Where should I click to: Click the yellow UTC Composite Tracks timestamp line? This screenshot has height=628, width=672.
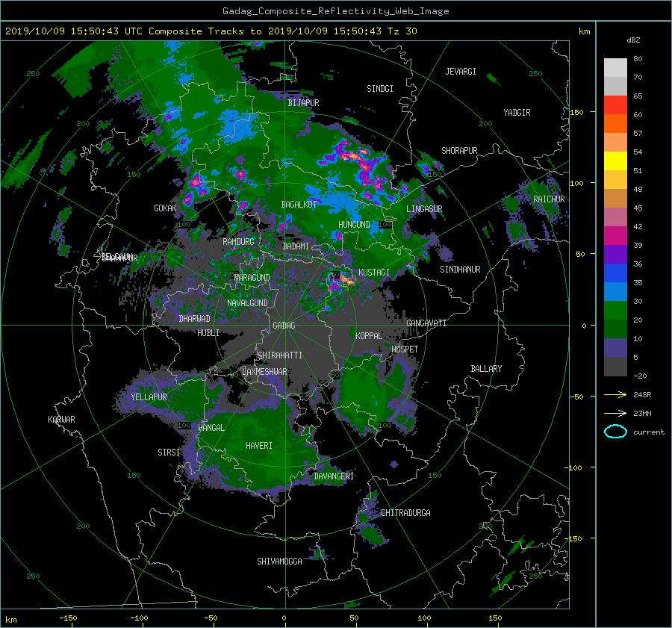click(211, 31)
